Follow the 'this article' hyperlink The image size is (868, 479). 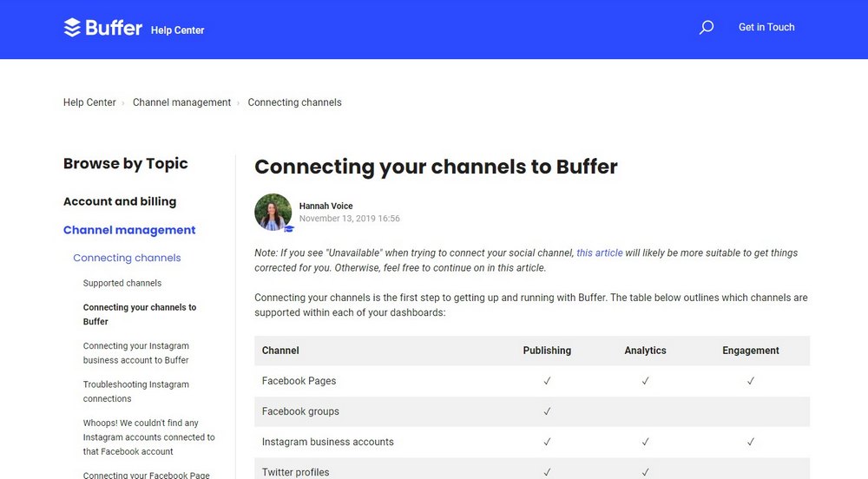click(x=600, y=253)
